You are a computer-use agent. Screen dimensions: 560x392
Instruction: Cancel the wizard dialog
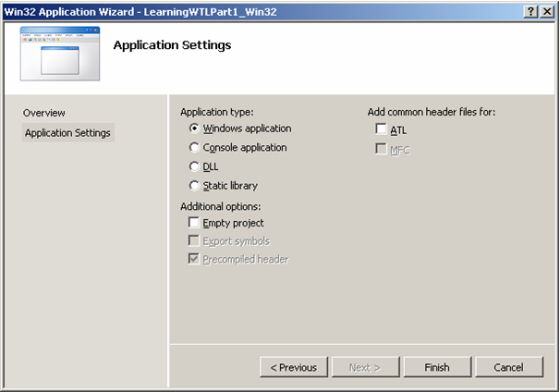509,367
